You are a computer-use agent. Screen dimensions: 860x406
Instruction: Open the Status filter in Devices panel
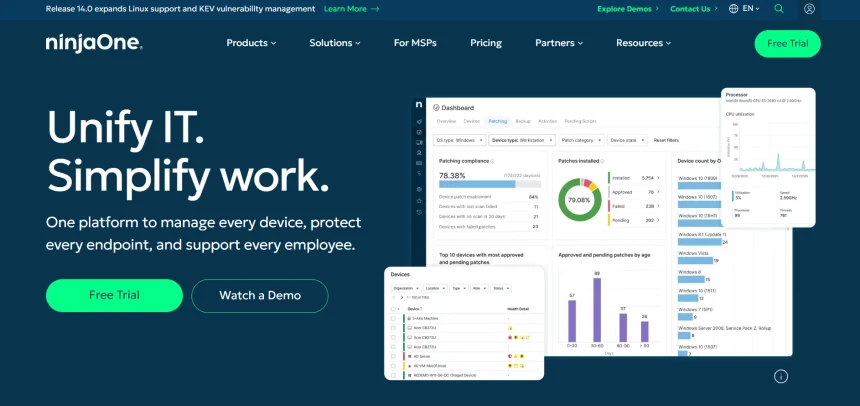coord(501,288)
